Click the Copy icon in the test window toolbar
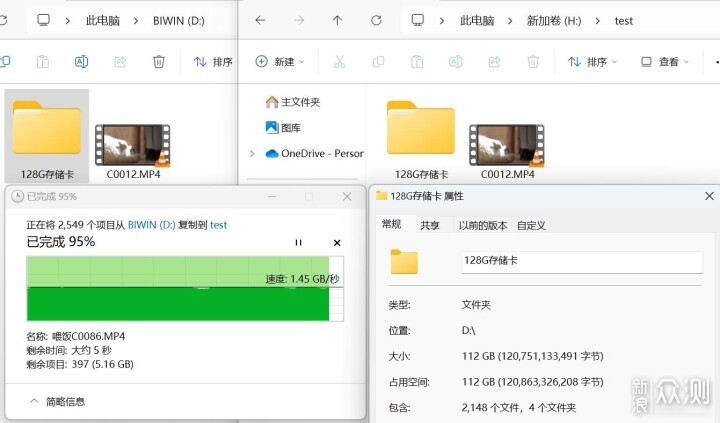 point(378,62)
